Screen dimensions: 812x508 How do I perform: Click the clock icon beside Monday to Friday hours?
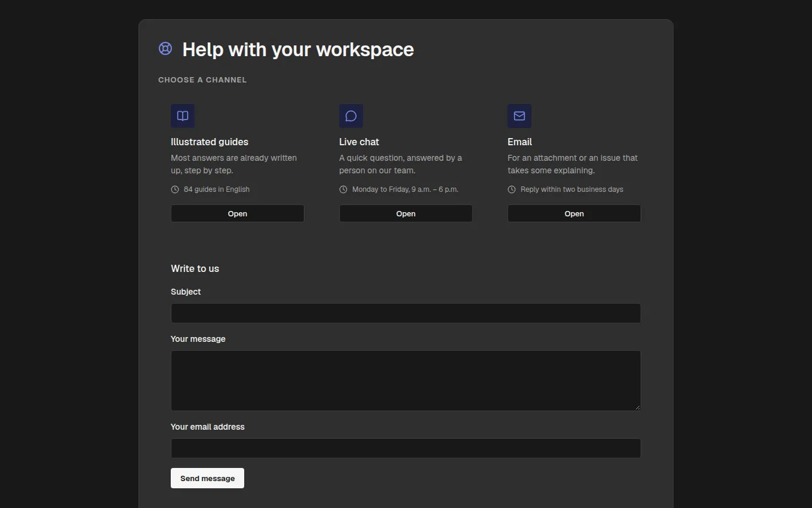343,189
